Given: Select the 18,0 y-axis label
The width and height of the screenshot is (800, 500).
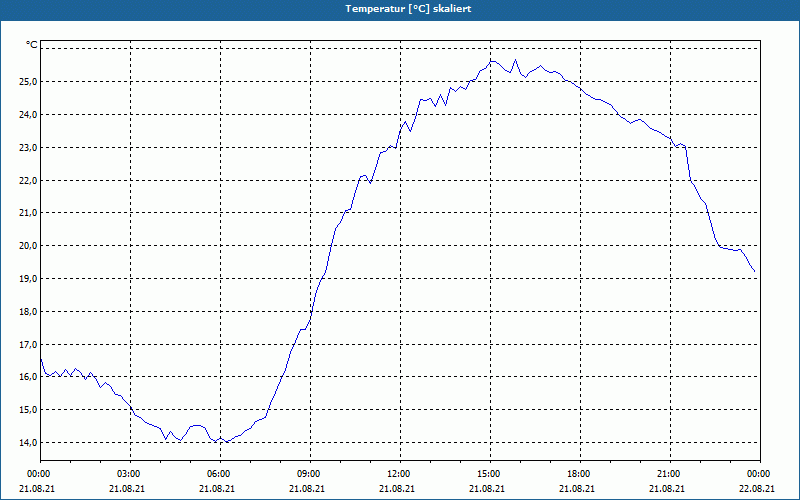Looking at the screenshot, I should 29,312.
